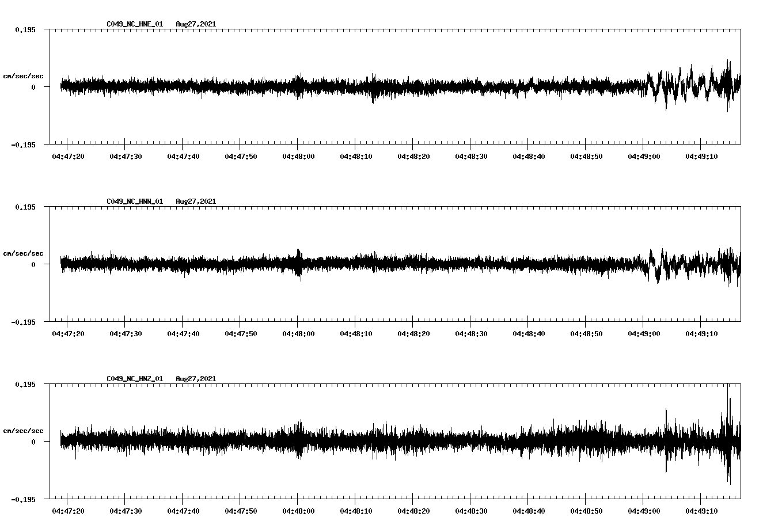The height and width of the screenshot is (532, 782).
Task: Click the 04:48:40 time label under HNN plot
Action: click(529, 333)
